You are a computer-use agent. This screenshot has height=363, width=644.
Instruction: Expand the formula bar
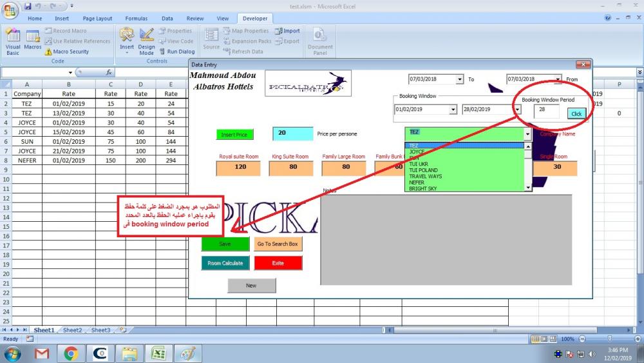640,72
